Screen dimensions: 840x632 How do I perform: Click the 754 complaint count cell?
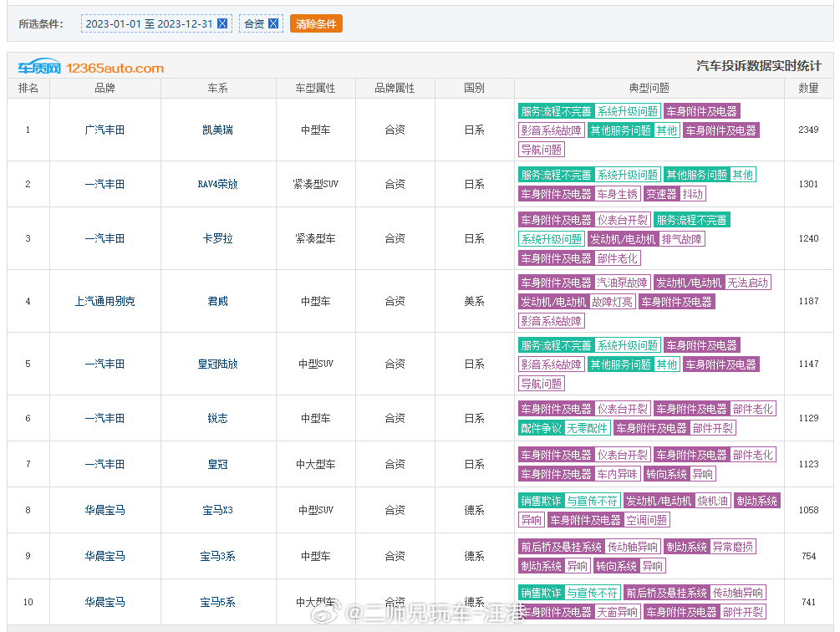click(808, 556)
